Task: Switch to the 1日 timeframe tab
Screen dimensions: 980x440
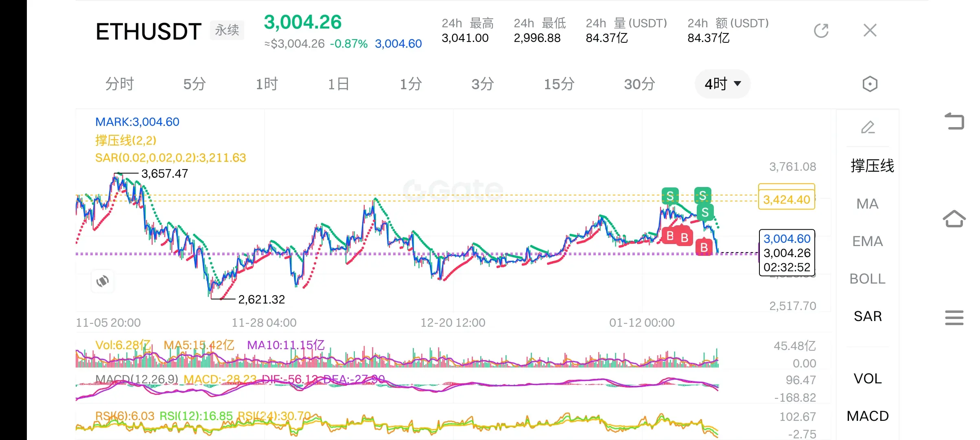Action: 339,84
